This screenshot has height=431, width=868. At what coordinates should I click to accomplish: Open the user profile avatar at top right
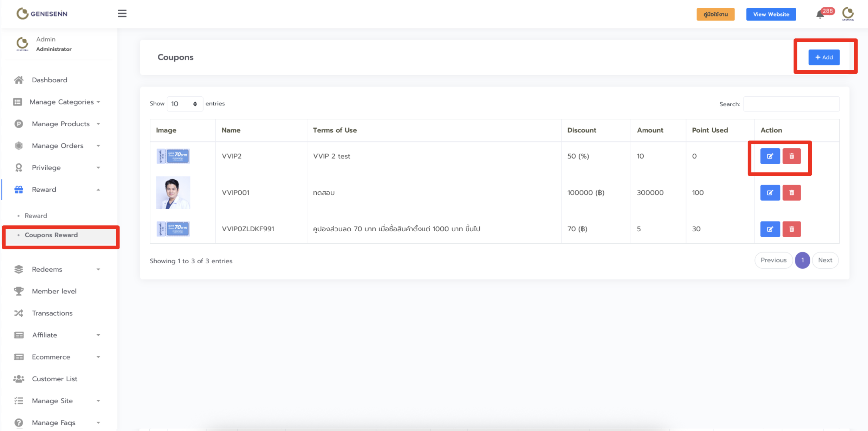848,14
